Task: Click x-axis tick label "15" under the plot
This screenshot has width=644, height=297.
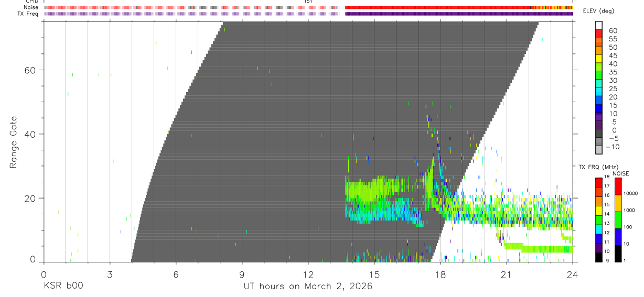Action: click(x=374, y=274)
